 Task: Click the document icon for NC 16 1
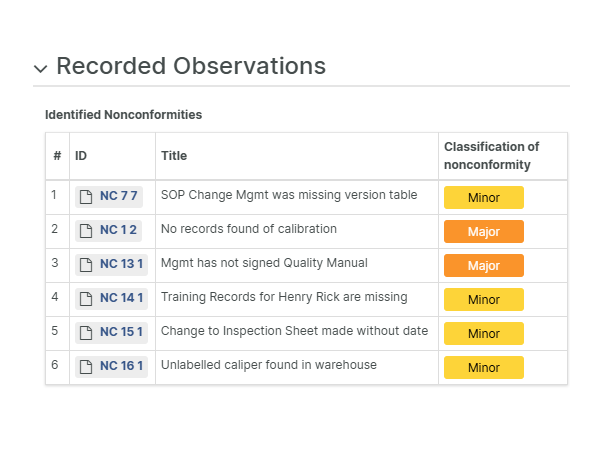[86, 367]
